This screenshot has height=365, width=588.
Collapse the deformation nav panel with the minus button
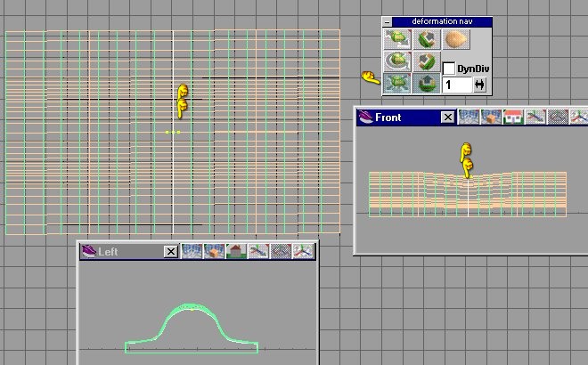(387, 22)
